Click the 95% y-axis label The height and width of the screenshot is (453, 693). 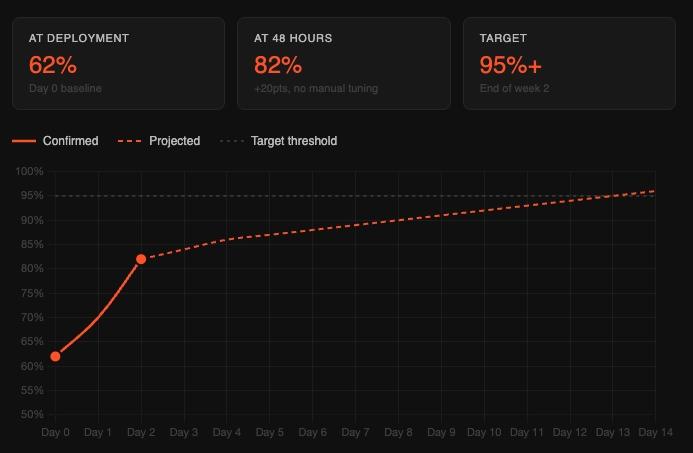[x=30, y=196]
